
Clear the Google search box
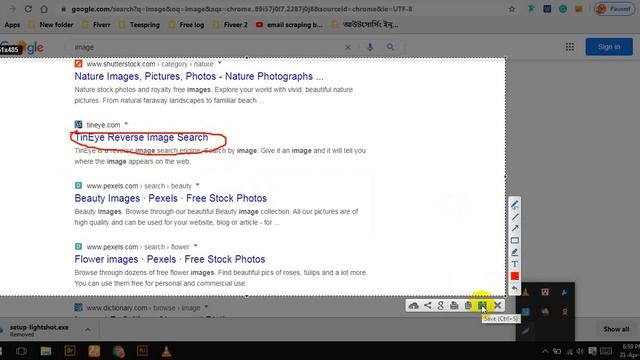click(x=348, y=47)
